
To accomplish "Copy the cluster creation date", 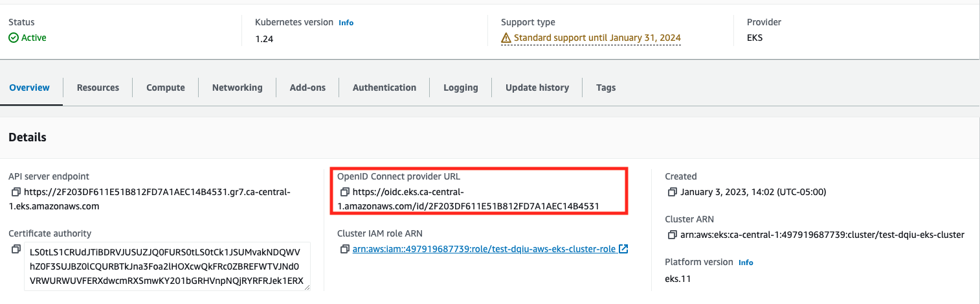I will tap(673, 193).
